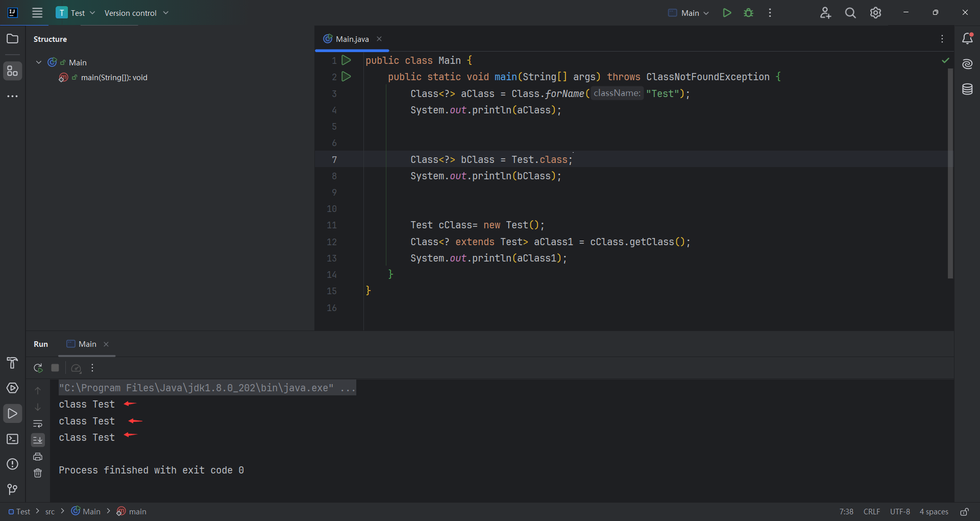Click the Run panel label
Viewport: 980px width, 521px height.
tap(41, 344)
